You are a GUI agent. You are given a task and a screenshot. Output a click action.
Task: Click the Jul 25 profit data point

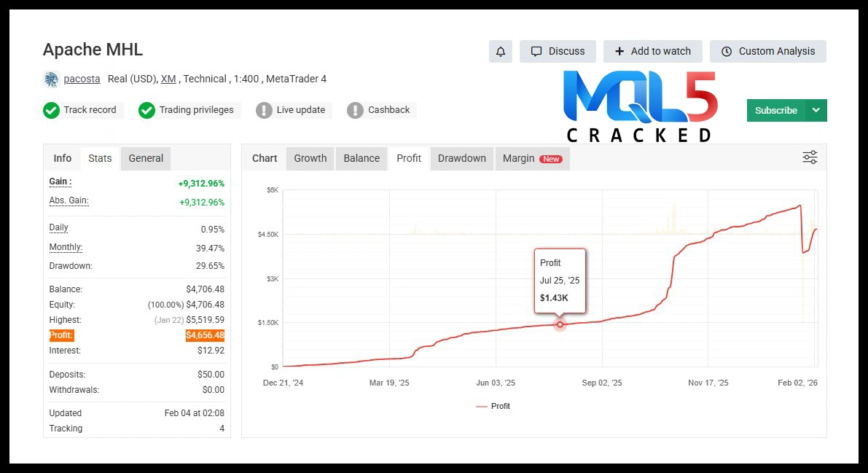(560, 324)
